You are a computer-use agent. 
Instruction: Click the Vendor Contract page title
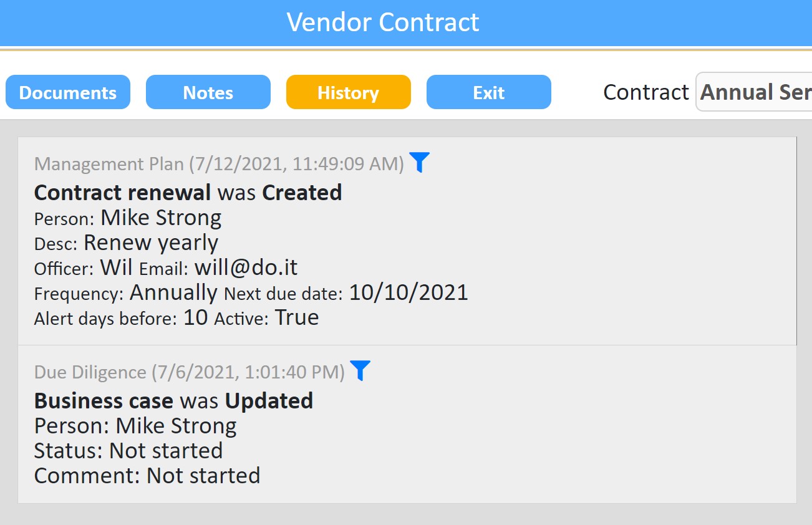(383, 22)
